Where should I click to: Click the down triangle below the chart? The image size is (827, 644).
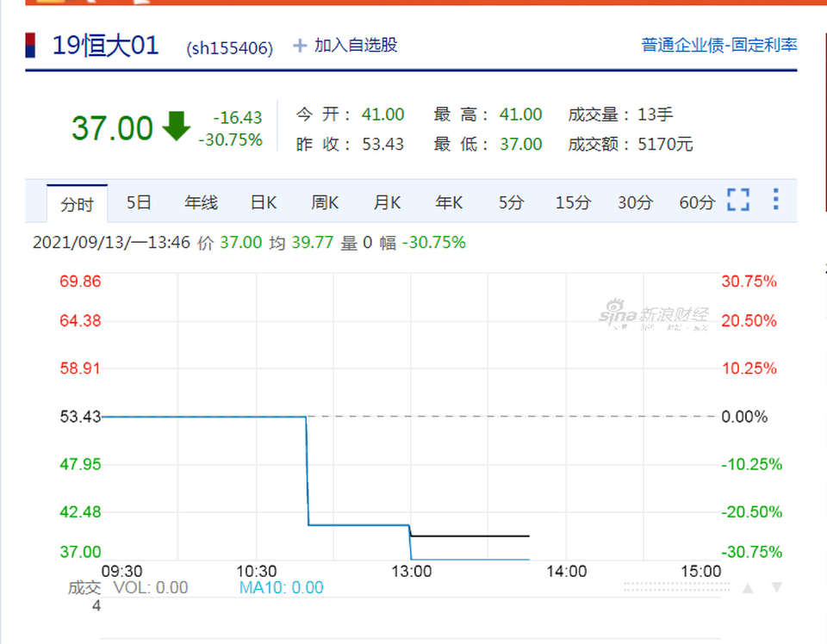(x=776, y=588)
